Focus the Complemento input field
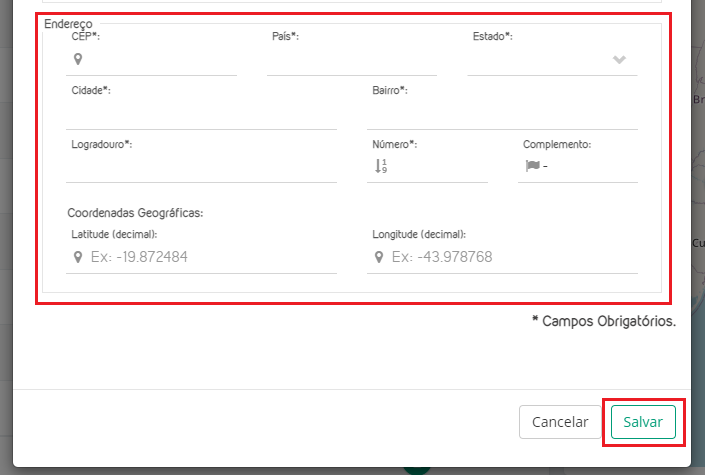The width and height of the screenshot is (705, 475). (x=590, y=167)
